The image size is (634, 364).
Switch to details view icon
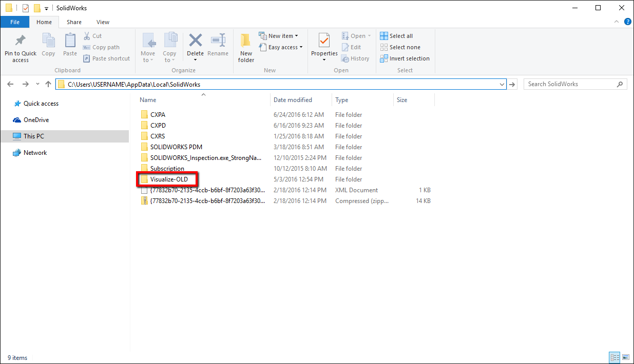pyautogui.click(x=614, y=357)
